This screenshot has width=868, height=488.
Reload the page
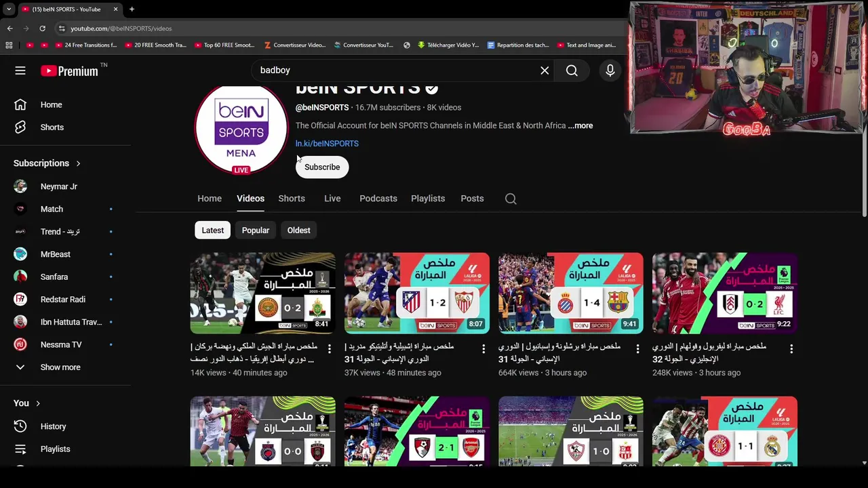(42, 28)
